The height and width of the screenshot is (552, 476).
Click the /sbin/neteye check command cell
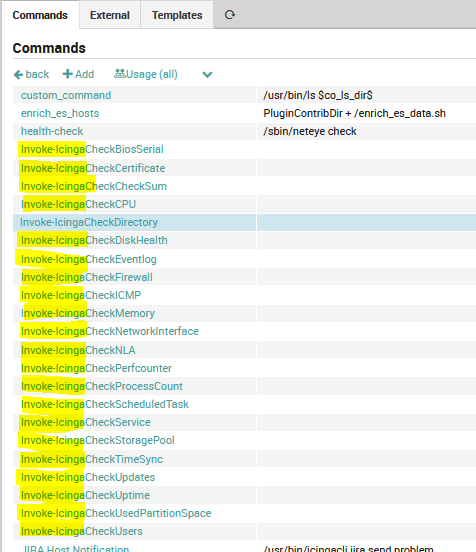(x=310, y=131)
